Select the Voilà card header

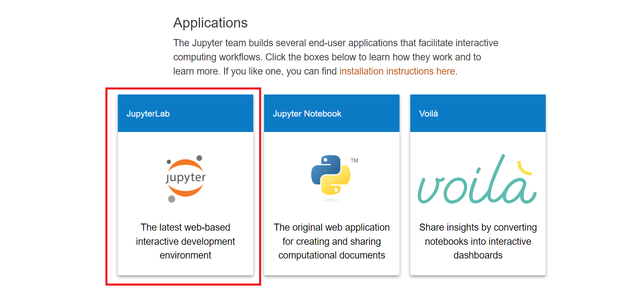pyautogui.click(x=478, y=113)
